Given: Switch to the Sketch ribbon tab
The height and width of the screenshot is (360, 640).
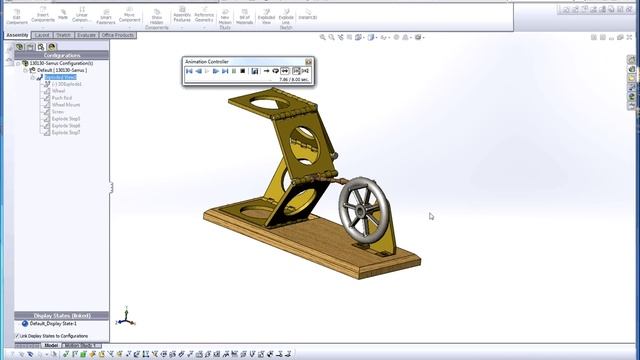Looking at the screenshot, I should [x=63, y=36].
